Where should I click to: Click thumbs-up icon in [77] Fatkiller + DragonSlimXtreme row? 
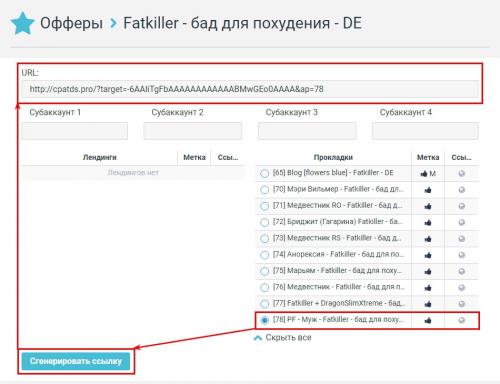428,304
